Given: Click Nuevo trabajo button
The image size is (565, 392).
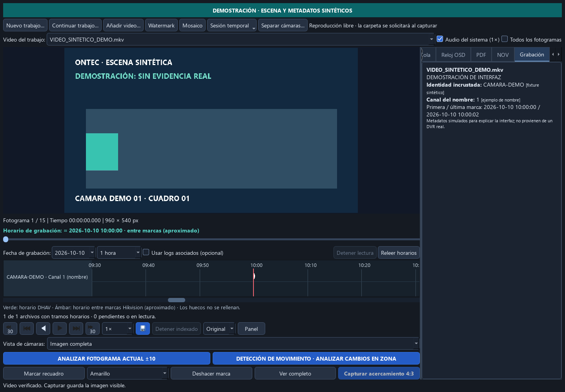Looking at the screenshot, I should [x=25, y=25].
